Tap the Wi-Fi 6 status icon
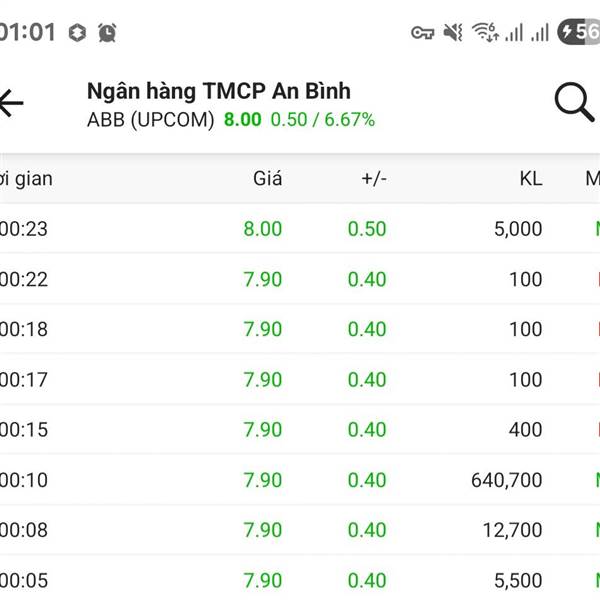 click(x=485, y=32)
